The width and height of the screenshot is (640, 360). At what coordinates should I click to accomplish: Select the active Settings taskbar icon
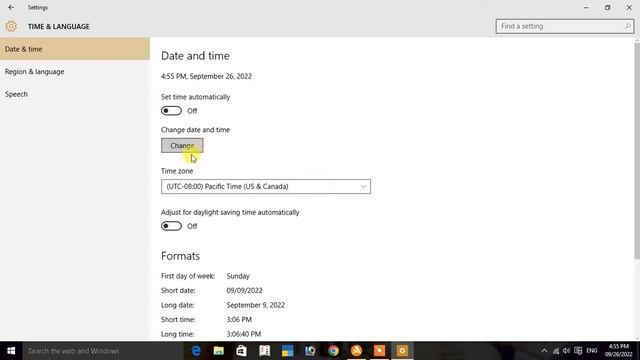pyautogui.click(x=402, y=351)
